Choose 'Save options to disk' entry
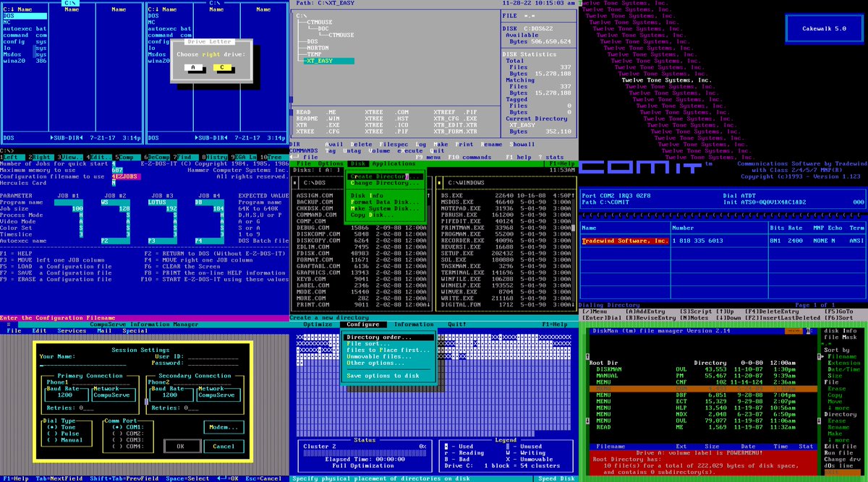This screenshot has width=868, height=482. [383, 376]
